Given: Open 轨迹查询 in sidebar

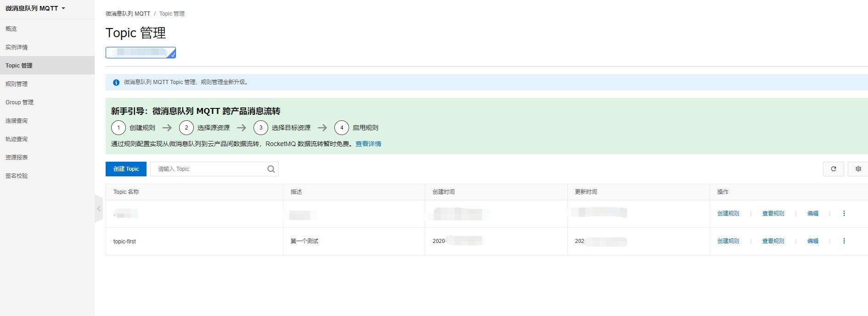Looking at the screenshot, I should click(17, 139).
